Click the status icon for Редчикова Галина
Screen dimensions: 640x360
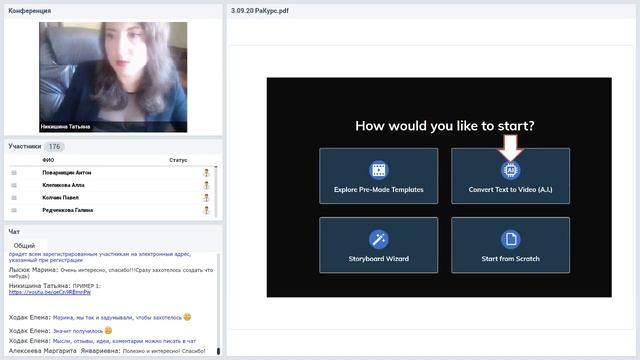tap(206, 211)
